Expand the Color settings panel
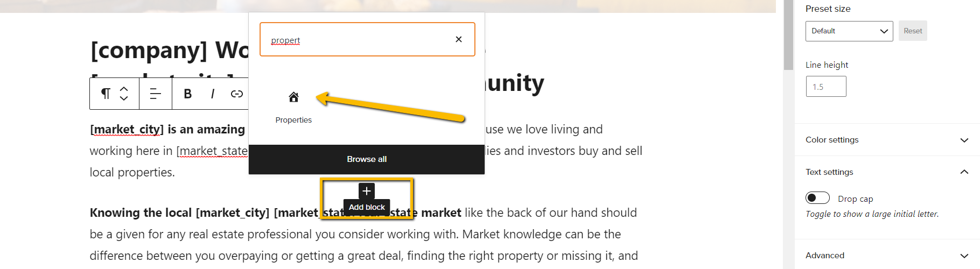980x269 pixels. tap(887, 140)
